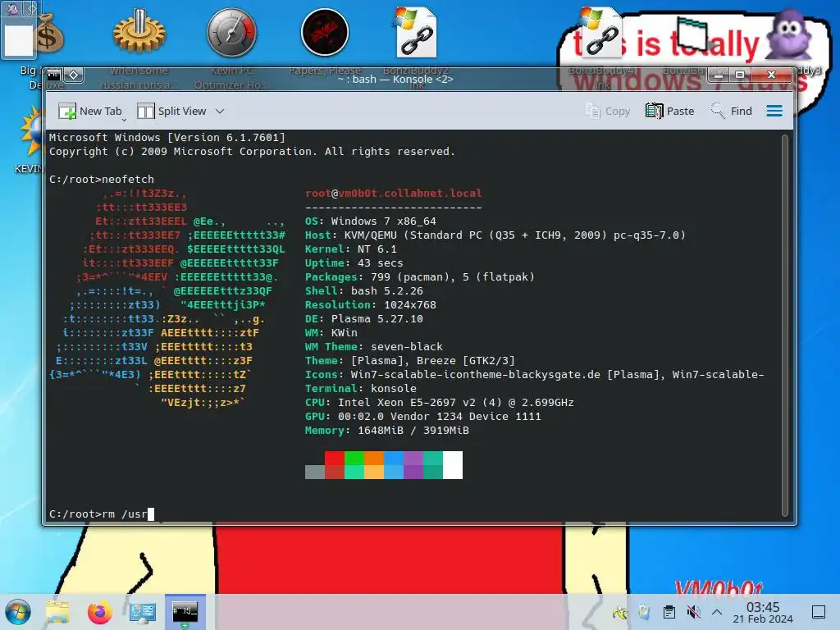Click the Konsole window menu icon
The width and height of the screenshot is (840, 630).
[x=54, y=75]
